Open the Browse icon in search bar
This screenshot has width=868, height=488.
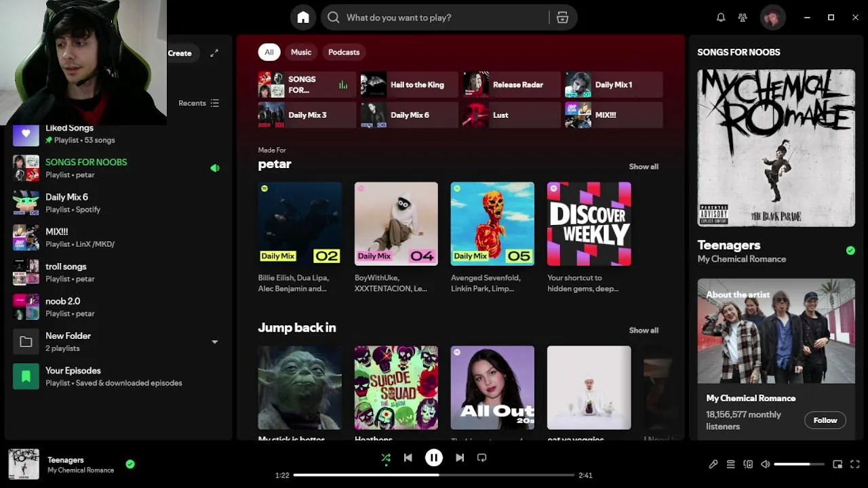coord(562,18)
